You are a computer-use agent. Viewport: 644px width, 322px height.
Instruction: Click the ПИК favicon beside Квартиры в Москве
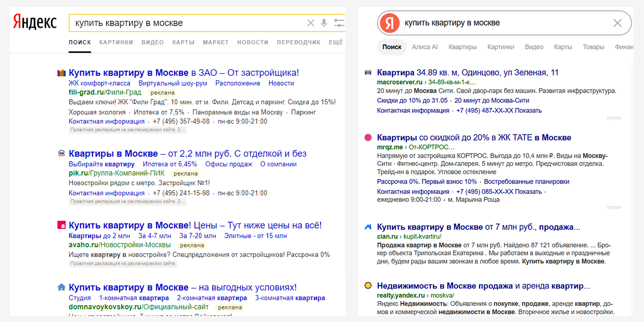pos(62,153)
